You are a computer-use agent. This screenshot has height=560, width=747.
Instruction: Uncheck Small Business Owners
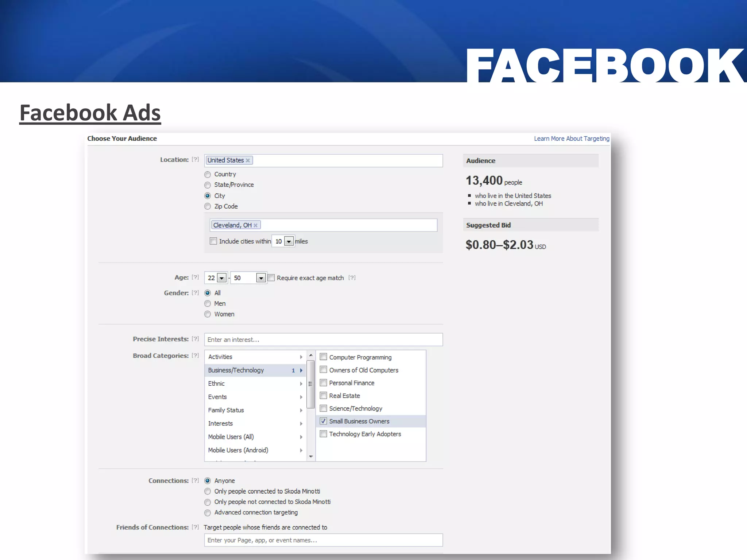(x=323, y=421)
